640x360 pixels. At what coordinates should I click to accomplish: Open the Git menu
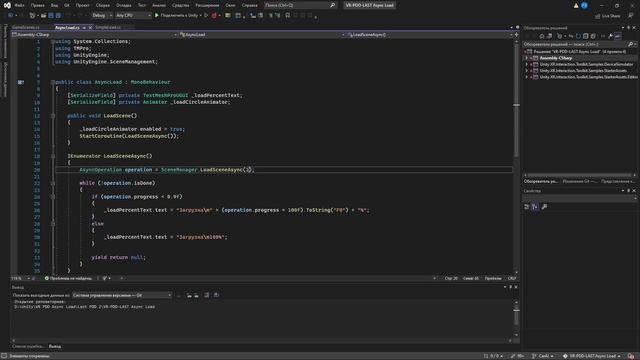point(67,5)
